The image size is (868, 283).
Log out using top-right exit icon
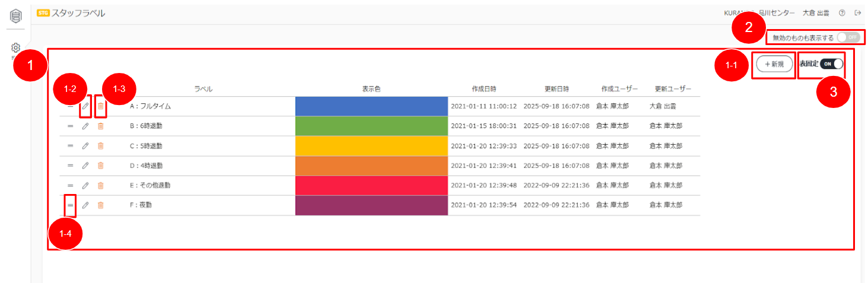[x=857, y=12]
